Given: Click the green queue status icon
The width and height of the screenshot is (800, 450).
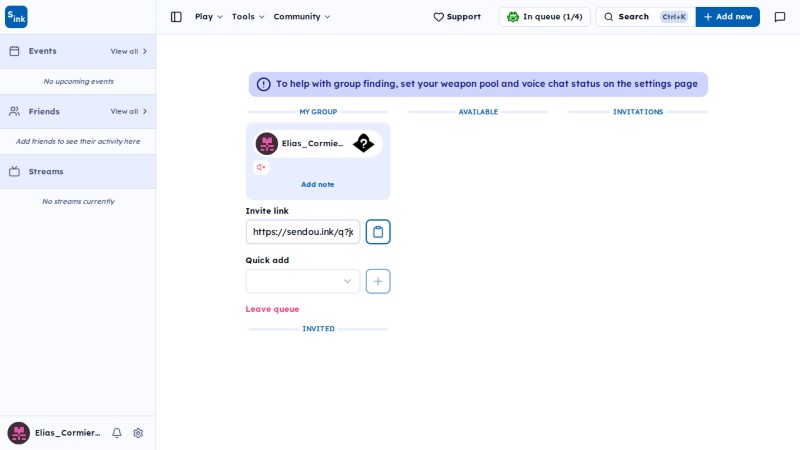Looking at the screenshot, I should coord(513,17).
